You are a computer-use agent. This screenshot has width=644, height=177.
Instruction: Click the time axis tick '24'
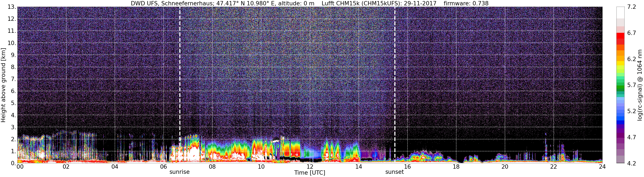coord(602,167)
